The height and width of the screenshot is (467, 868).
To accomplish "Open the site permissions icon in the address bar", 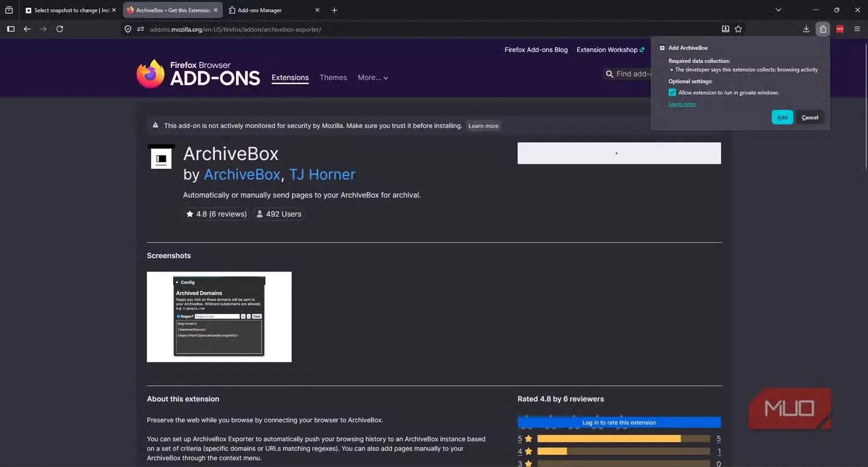I will point(140,29).
